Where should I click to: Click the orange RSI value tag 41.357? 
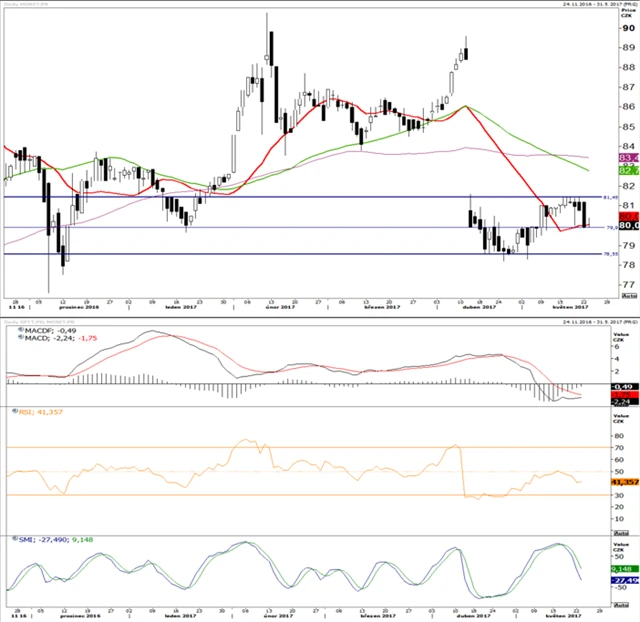(629, 482)
